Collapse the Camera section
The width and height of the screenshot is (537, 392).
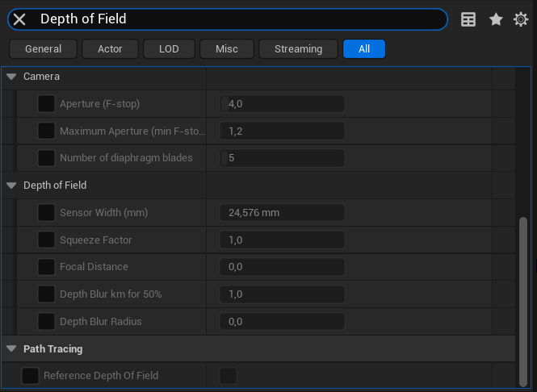pos(11,77)
